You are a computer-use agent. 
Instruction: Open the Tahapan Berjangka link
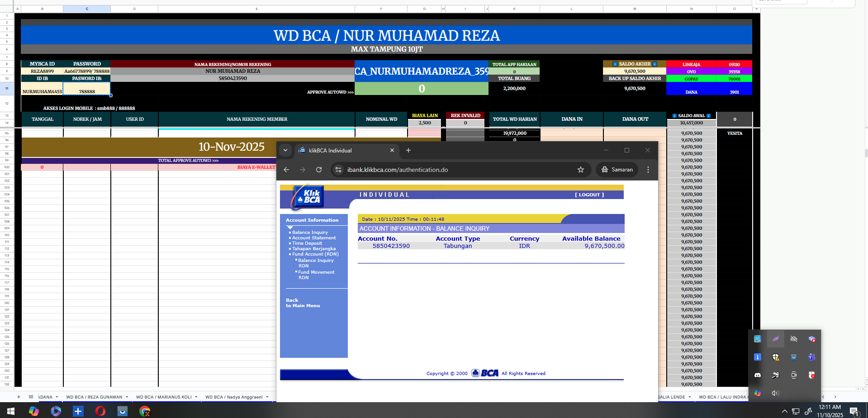click(x=314, y=249)
